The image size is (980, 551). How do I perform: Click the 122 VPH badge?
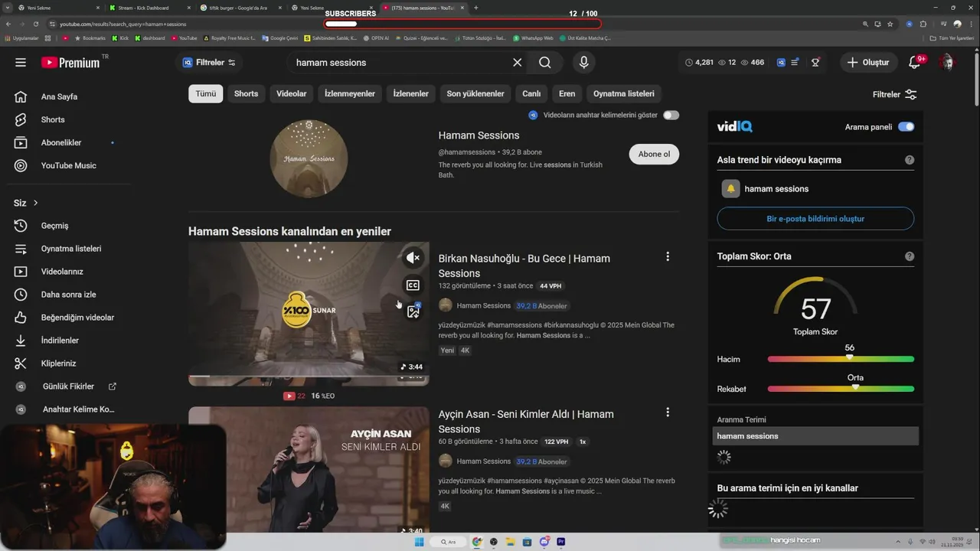pyautogui.click(x=556, y=442)
